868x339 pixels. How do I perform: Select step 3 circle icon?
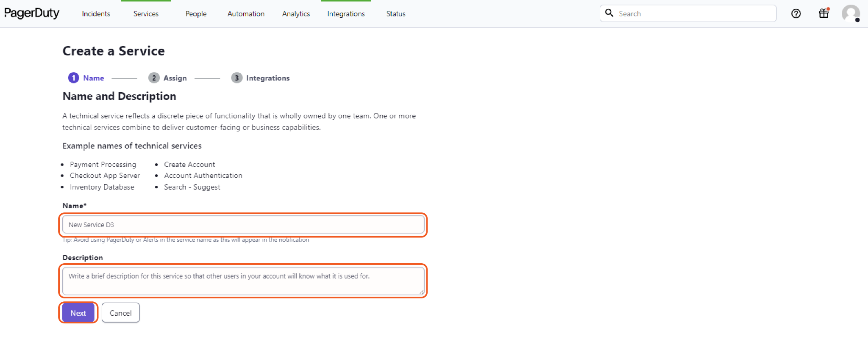(236, 78)
